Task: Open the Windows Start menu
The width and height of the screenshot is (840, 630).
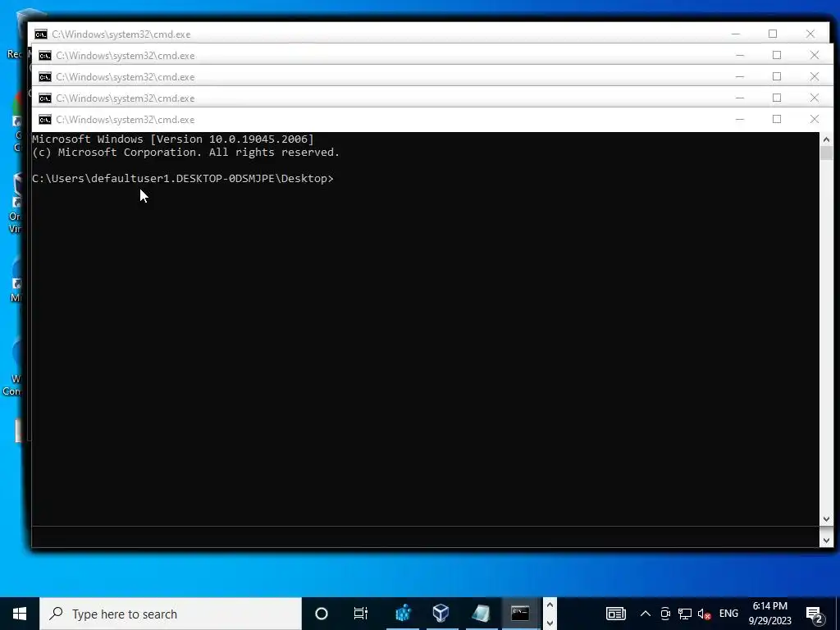Action: coord(20,614)
